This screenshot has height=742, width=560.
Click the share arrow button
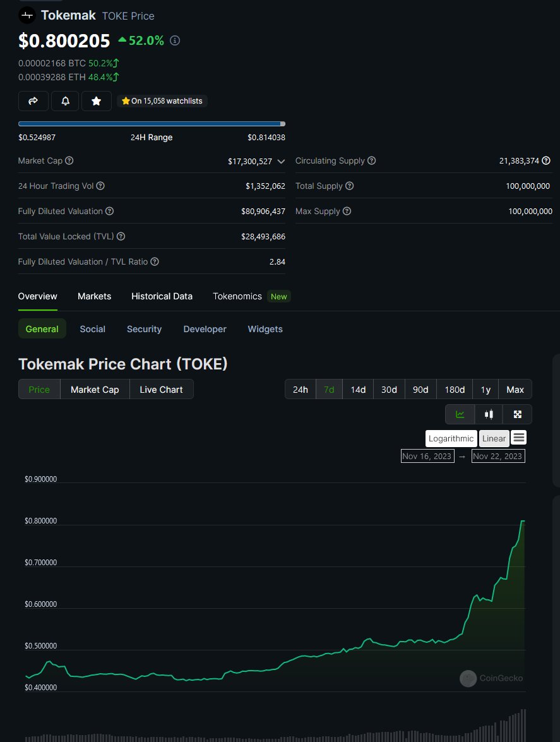tap(33, 101)
